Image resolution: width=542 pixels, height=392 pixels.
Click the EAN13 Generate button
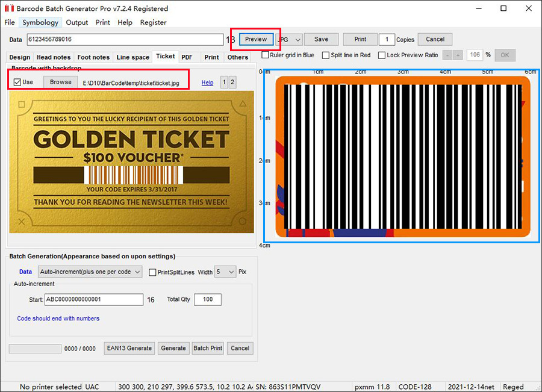[x=129, y=348]
